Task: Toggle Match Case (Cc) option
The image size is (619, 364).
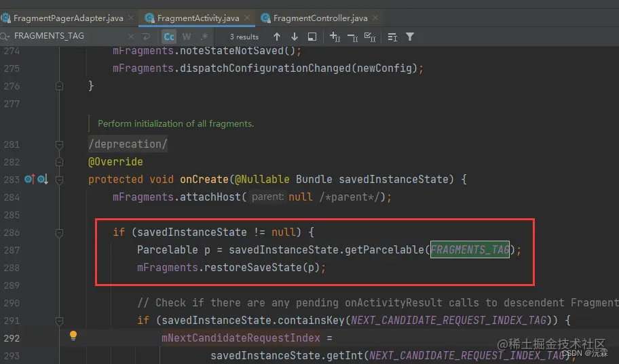Action: tap(169, 37)
